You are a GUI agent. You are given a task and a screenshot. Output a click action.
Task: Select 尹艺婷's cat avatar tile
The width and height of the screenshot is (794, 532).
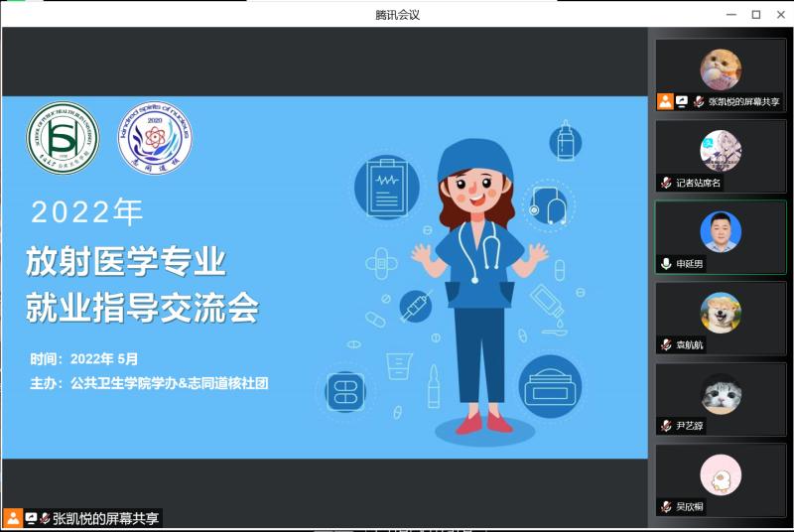click(x=721, y=394)
